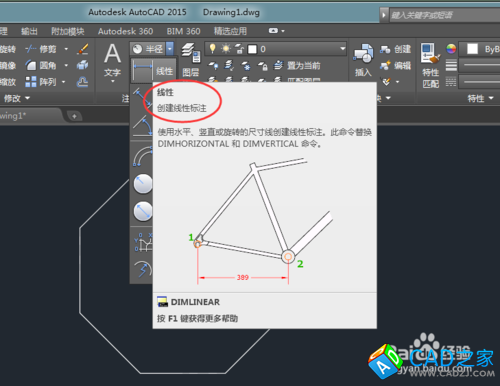Toggle the layer lock padlock icon
Image resolution: width=500 pixels, height=386 pixels.
[x=239, y=49]
